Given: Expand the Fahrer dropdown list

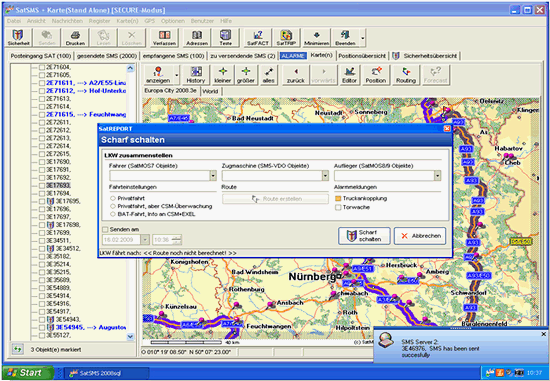Looking at the screenshot, I should click(213, 175).
